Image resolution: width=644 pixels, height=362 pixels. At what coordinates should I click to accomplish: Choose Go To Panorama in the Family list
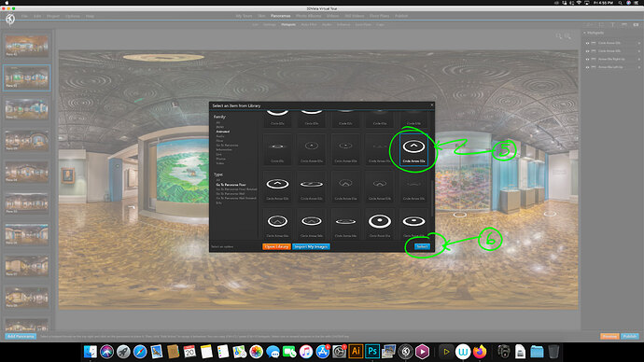pos(227,146)
